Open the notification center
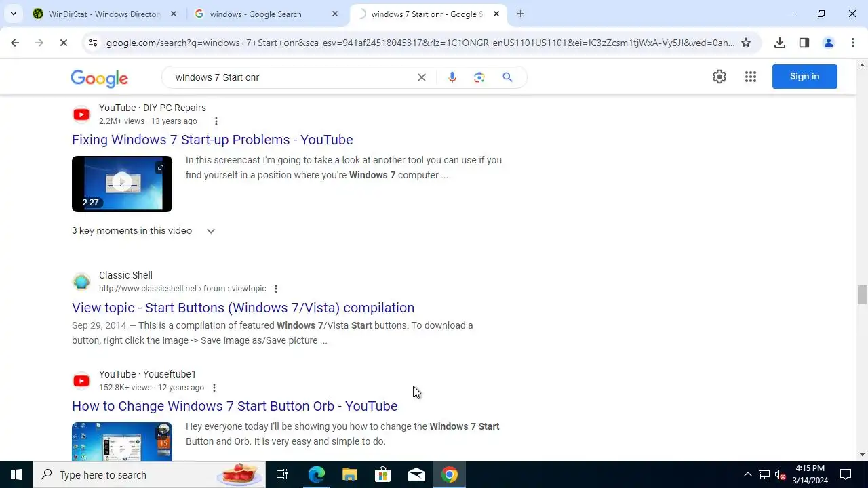The image size is (868, 488). (846, 474)
